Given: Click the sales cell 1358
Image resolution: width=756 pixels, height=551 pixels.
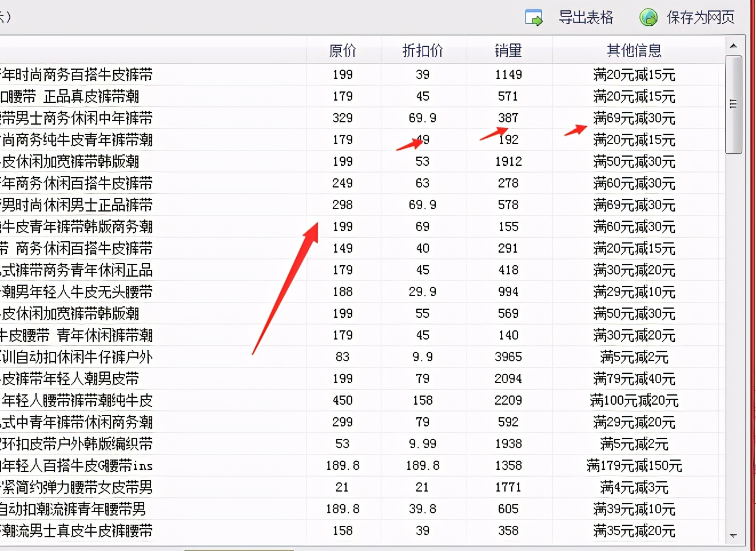Looking at the screenshot, I should click(x=509, y=466).
